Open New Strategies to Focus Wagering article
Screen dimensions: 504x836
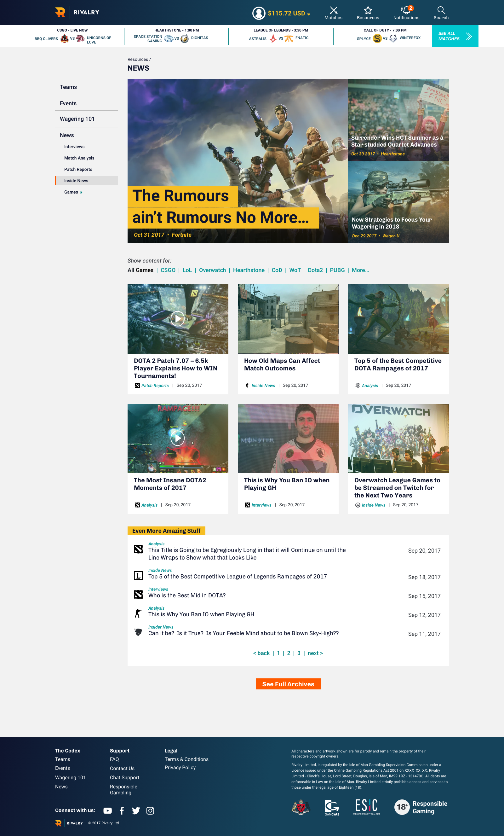coord(398,202)
